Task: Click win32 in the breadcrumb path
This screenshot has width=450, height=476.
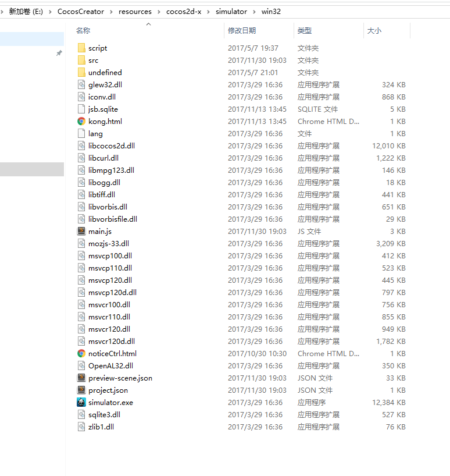Action: (271, 12)
